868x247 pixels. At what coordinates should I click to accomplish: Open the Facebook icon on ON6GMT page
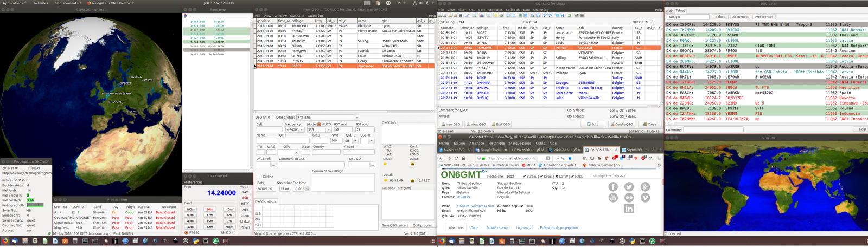[613, 186]
